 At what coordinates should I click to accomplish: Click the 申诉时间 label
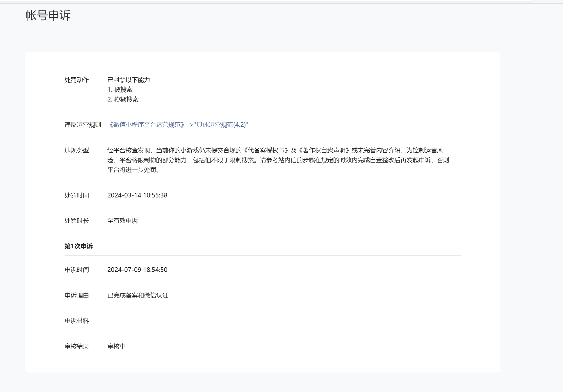(76, 270)
